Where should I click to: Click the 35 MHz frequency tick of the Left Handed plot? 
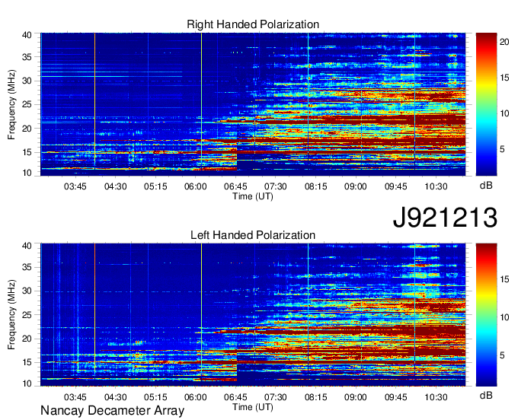pos(27,267)
